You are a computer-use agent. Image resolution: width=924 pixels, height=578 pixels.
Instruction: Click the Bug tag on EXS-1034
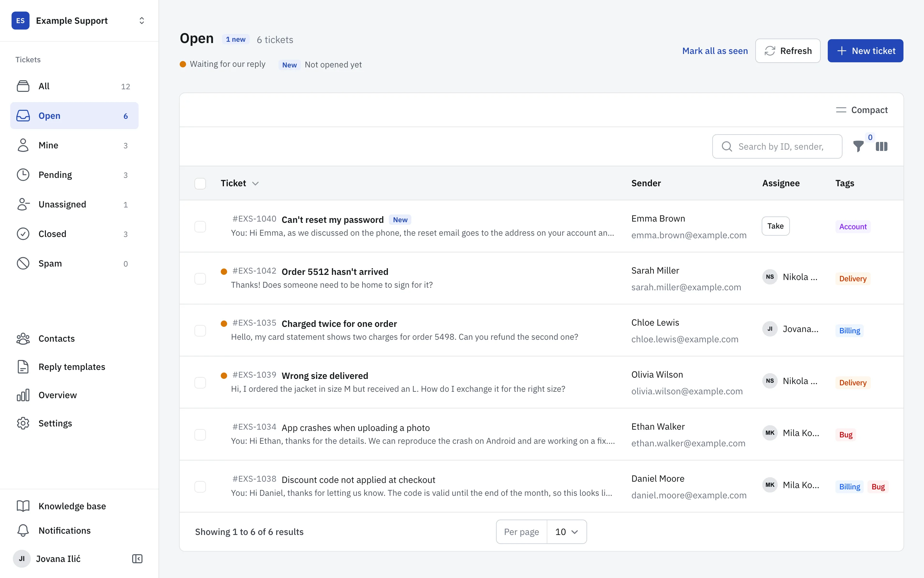coord(846,435)
